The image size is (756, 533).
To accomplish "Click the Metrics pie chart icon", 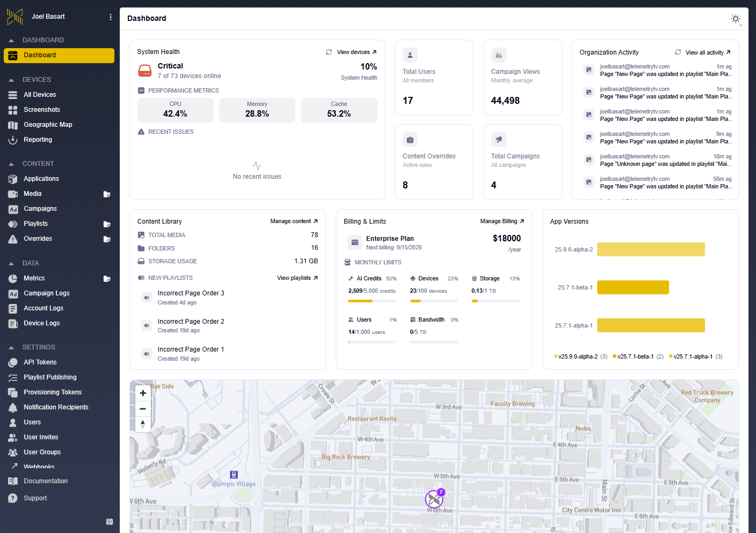I will [13, 279].
